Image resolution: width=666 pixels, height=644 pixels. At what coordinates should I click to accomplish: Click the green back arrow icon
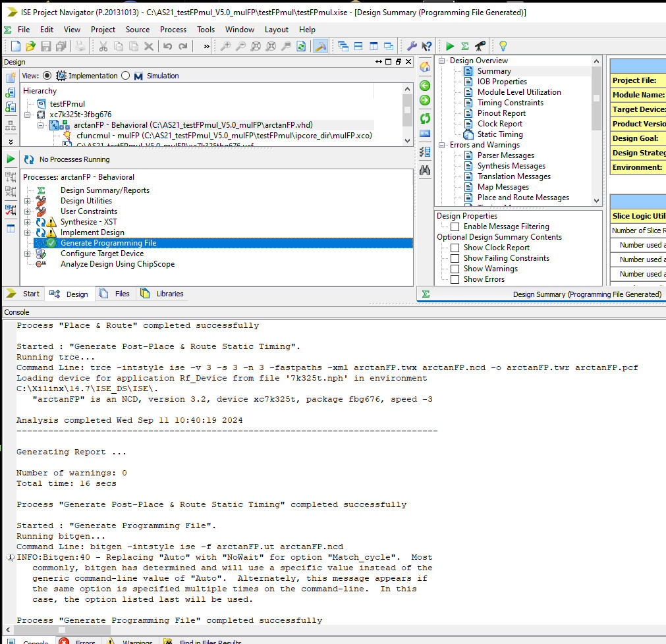(425, 86)
